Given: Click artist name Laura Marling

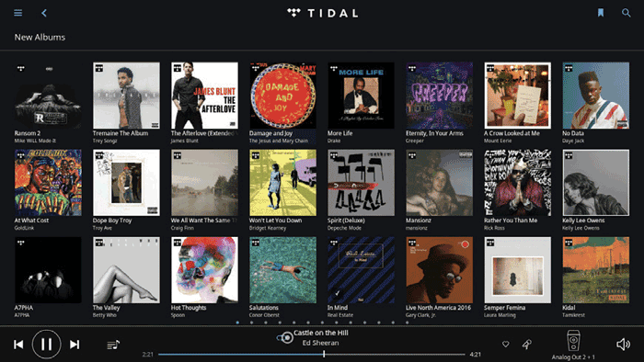Looking at the screenshot, I should (500, 315).
